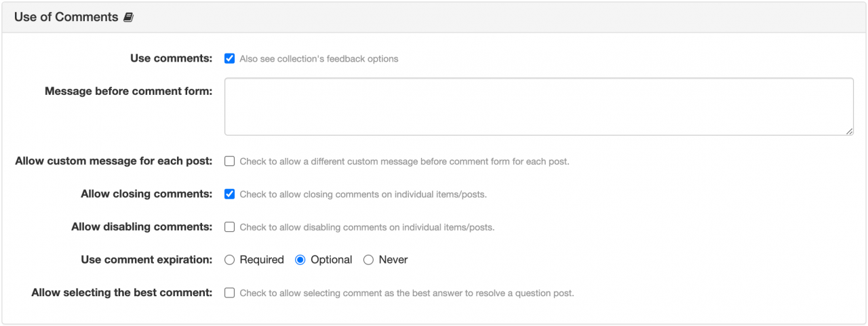Click note 'Check to allow closing comments on individual items/posts.'
Image resolution: width=868 pixels, height=326 pixels.
(363, 195)
